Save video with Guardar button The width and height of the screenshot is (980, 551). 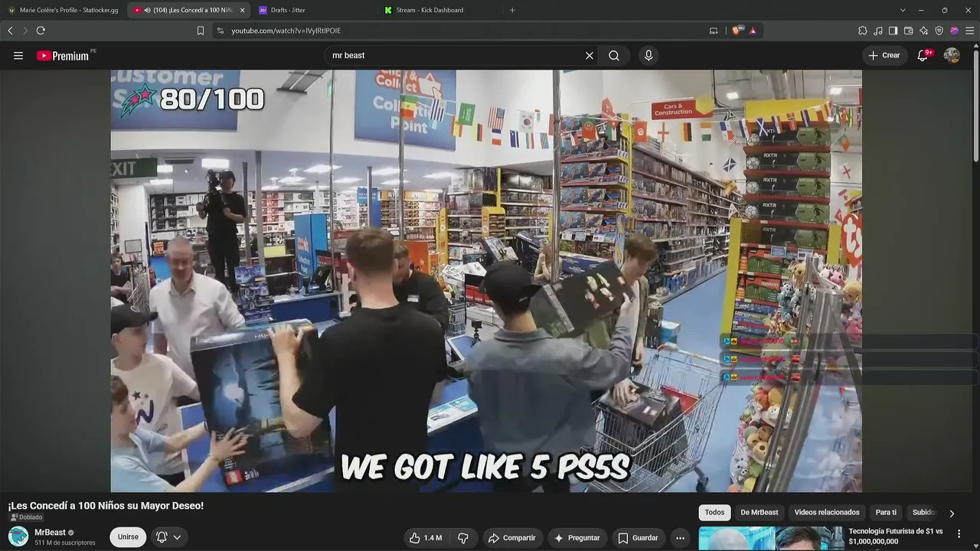pyautogui.click(x=638, y=538)
